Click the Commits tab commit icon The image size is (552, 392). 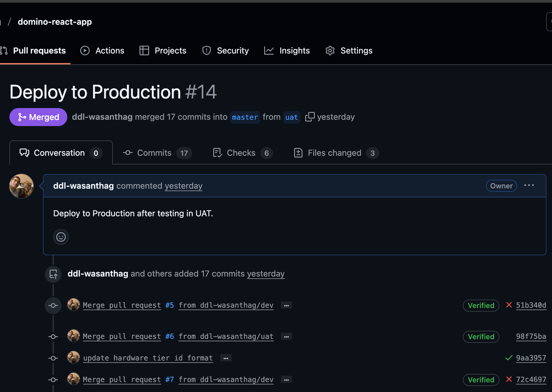[128, 153]
